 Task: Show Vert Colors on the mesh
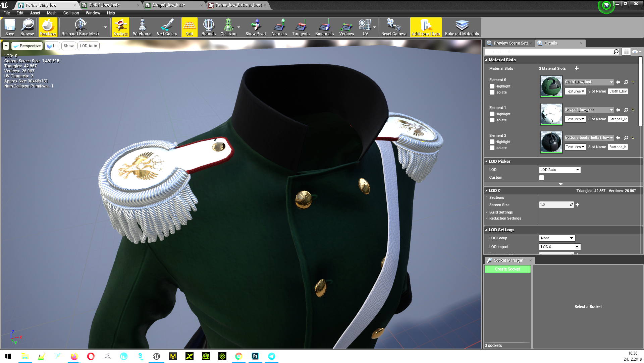(x=167, y=27)
